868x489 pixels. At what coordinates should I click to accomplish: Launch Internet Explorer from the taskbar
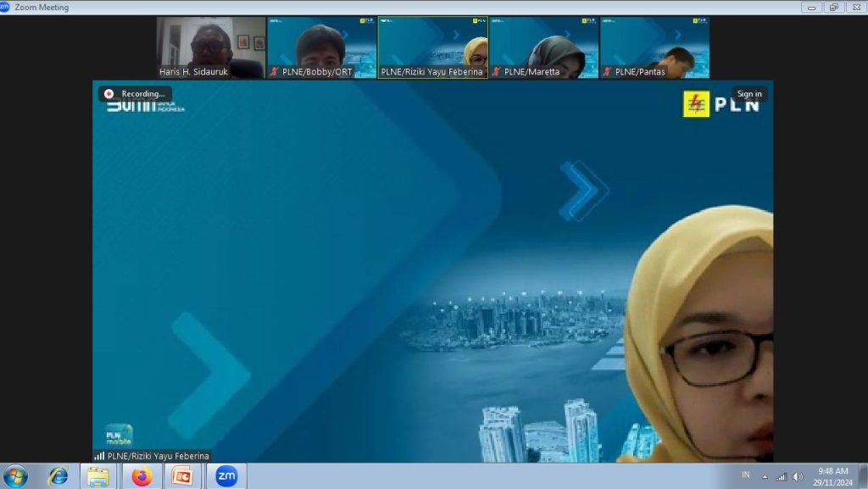58,476
